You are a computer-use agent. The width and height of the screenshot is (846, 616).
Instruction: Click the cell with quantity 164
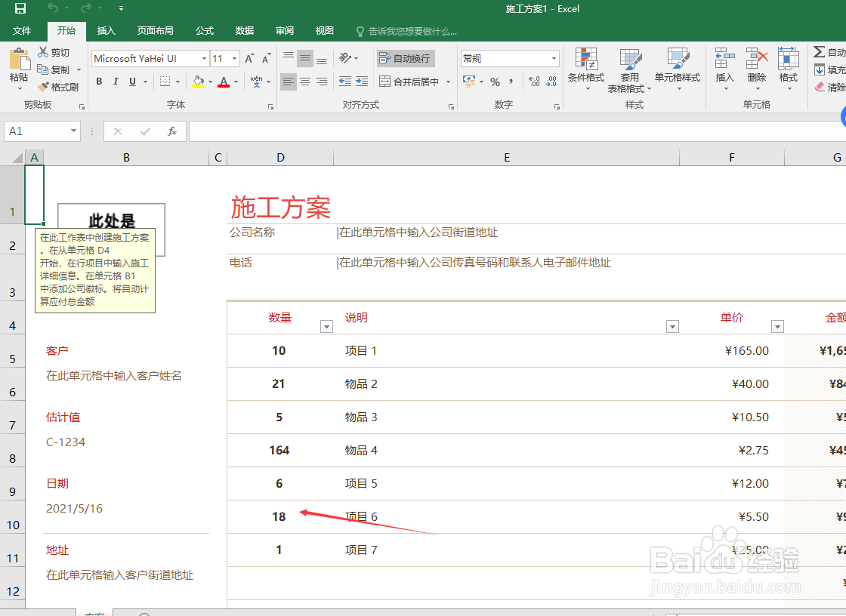click(x=280, y=451)
